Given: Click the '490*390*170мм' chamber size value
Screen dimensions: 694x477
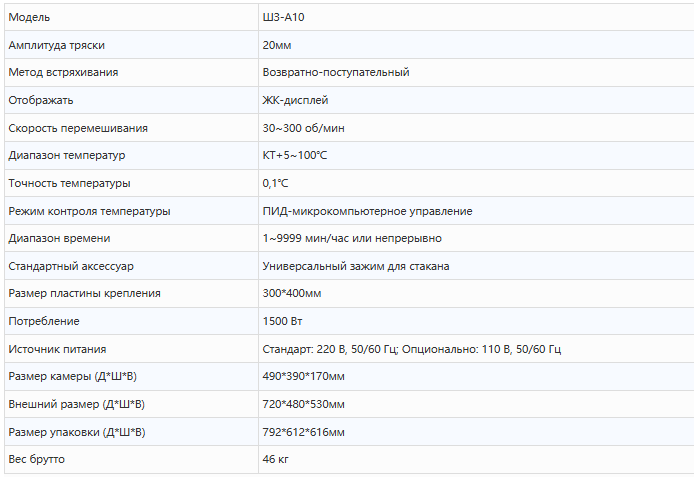Looking at the screenshot, I should point(303,376).
